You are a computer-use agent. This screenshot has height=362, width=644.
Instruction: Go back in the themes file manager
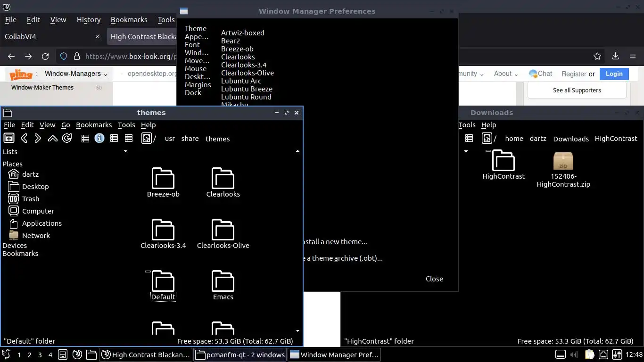24,138
